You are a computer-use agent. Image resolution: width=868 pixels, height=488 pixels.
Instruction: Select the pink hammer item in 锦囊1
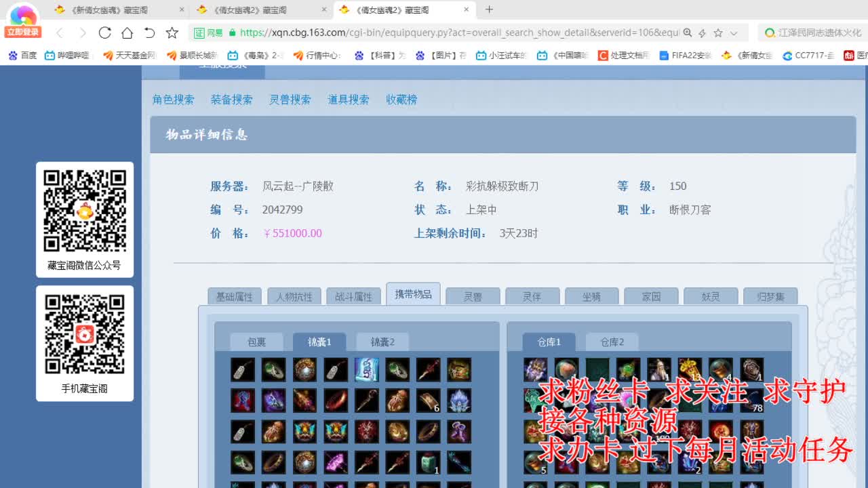[x=335, y=463]
